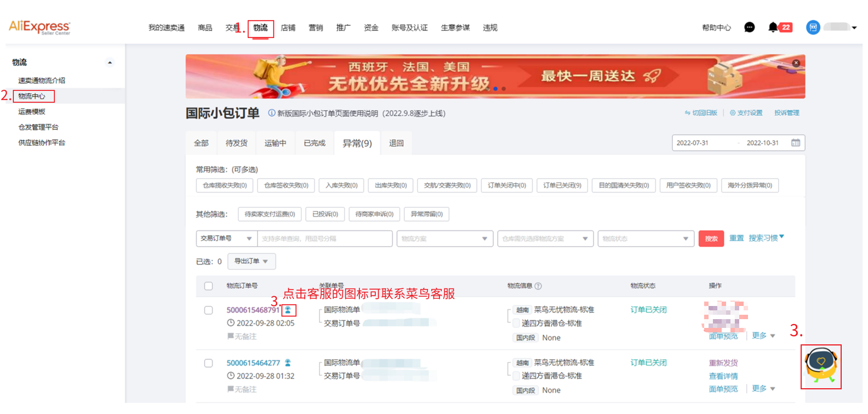The image size is (868, 414).
Task: Open the 营销 top menu item
Action: (x=316, y=28)
